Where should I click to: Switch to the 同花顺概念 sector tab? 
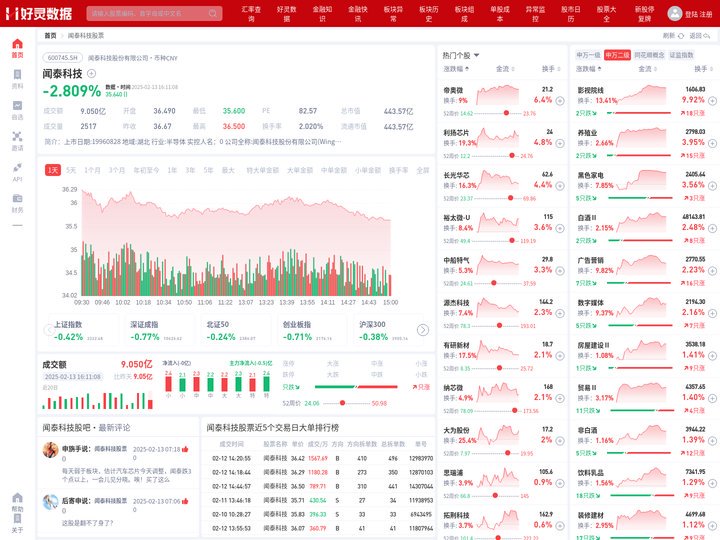[x=649, y=55]
